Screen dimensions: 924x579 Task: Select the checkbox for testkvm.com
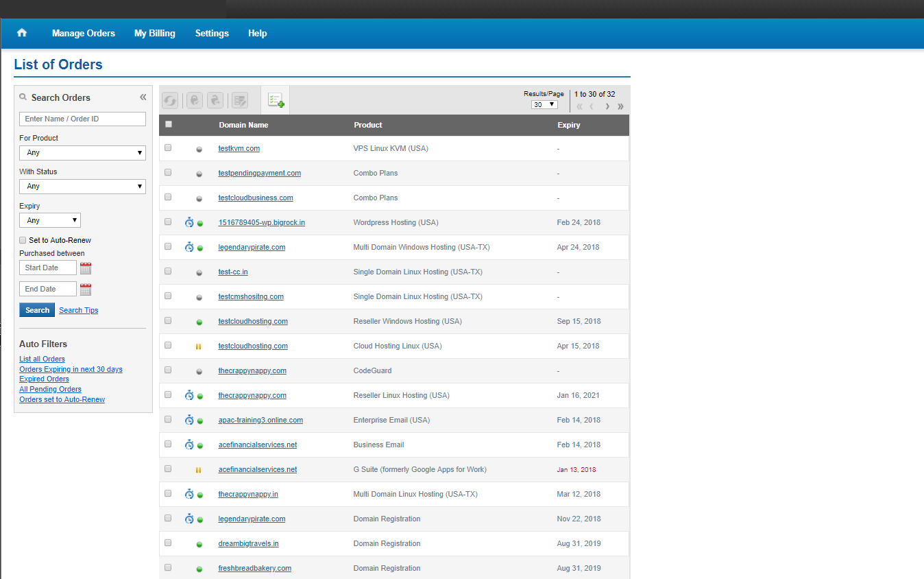(168, 147)
